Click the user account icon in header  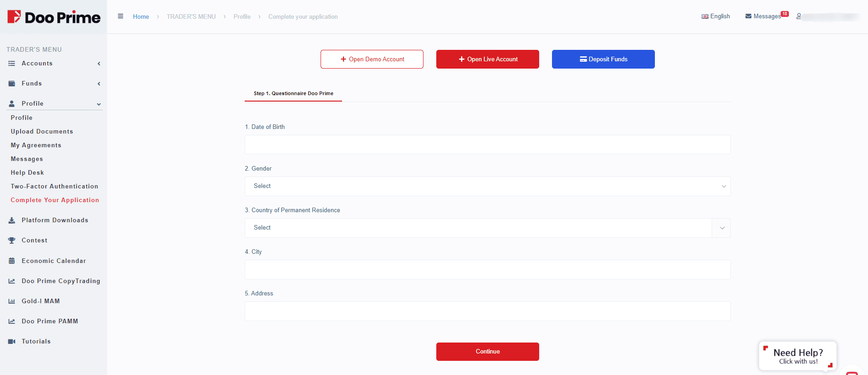pos(798,16)
